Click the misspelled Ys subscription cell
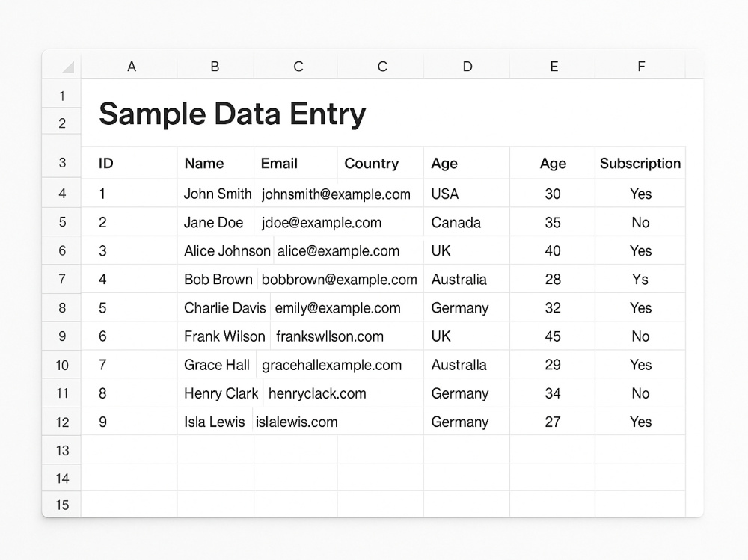 (x=640, y=279)
